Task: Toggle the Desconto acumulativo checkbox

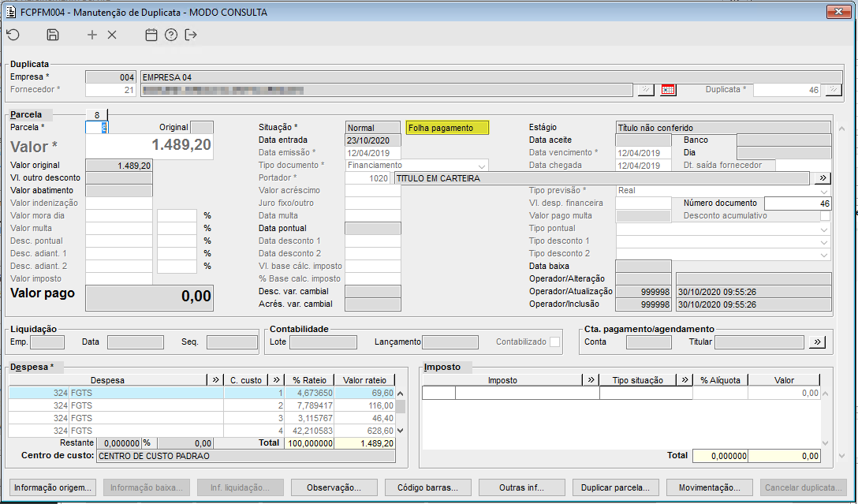Action: coord(825,215)
